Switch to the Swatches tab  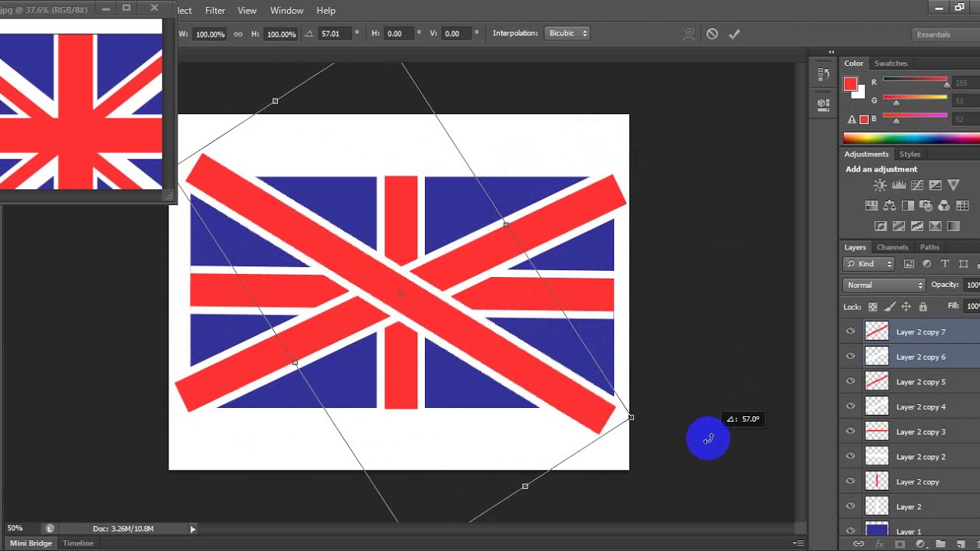pos(890,64)
